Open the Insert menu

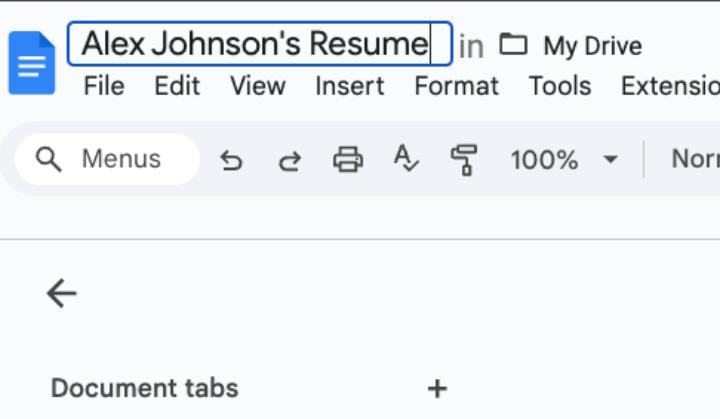tap(350, 86)
